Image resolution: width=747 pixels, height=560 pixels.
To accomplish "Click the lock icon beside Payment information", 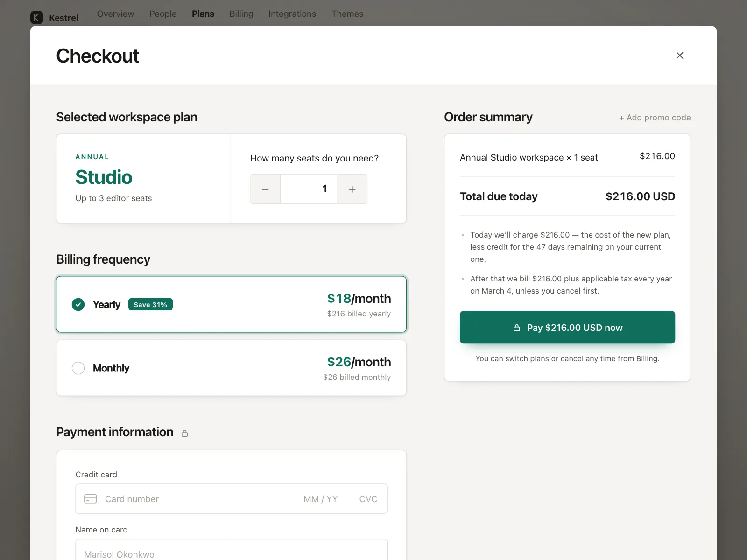I will [x=185, y=434].
